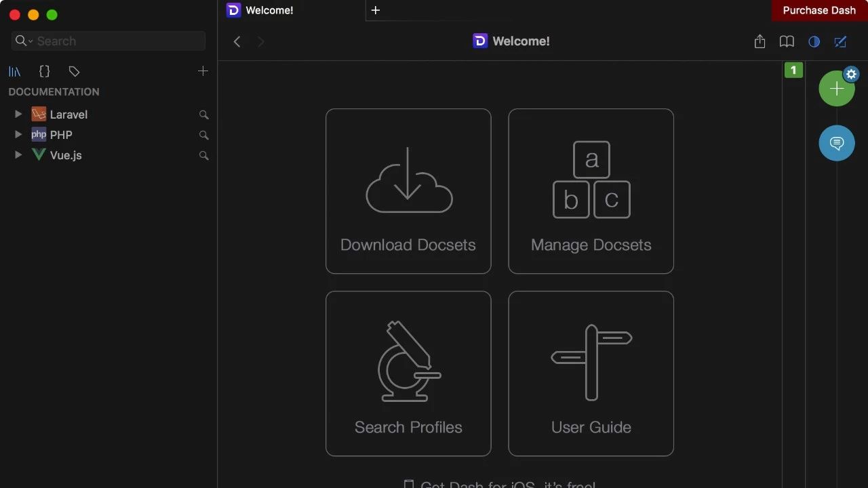Viewport: 868px width, 488px height.
Task: Focus the sidebar Search field
Action: click(108, 41)
